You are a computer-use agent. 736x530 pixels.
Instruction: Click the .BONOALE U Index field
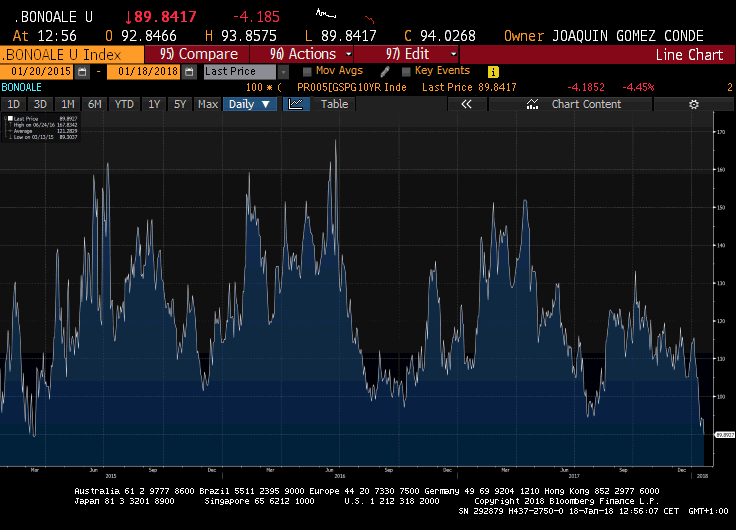[72, 54]
